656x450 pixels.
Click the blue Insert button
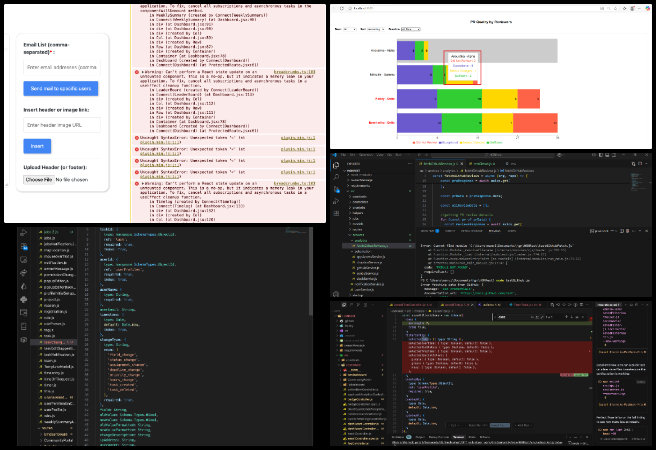point(37,146)
